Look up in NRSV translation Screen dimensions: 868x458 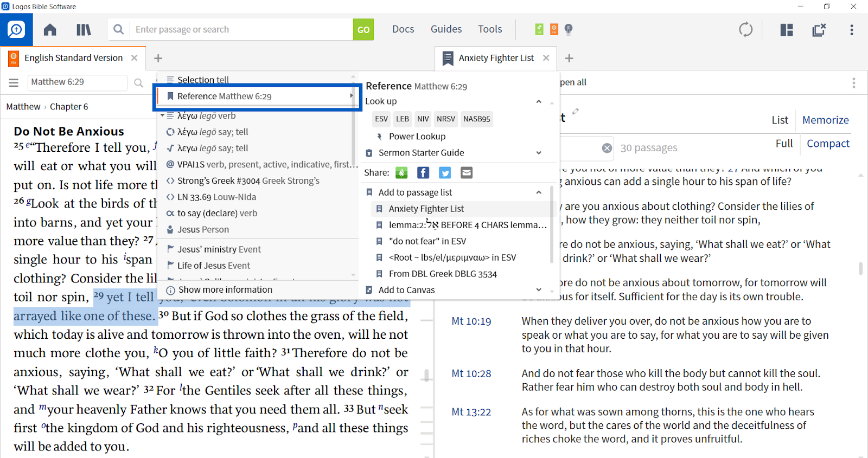point(446,119)
